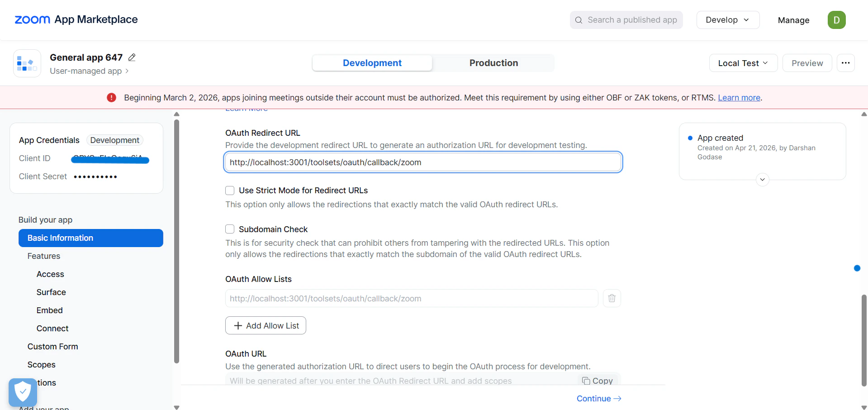Open the Local Test dropdown
Image resolution: width=868 pixels, height=410 pixels.
(743, 63)
